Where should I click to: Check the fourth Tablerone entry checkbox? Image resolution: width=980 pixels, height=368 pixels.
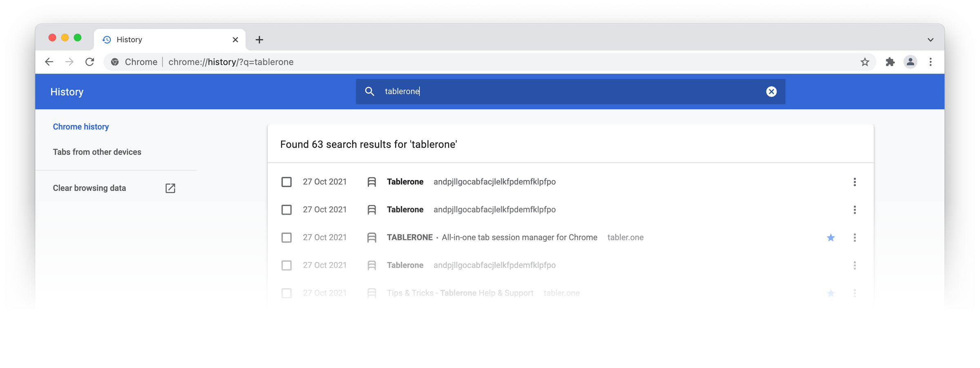pos(287,265)
